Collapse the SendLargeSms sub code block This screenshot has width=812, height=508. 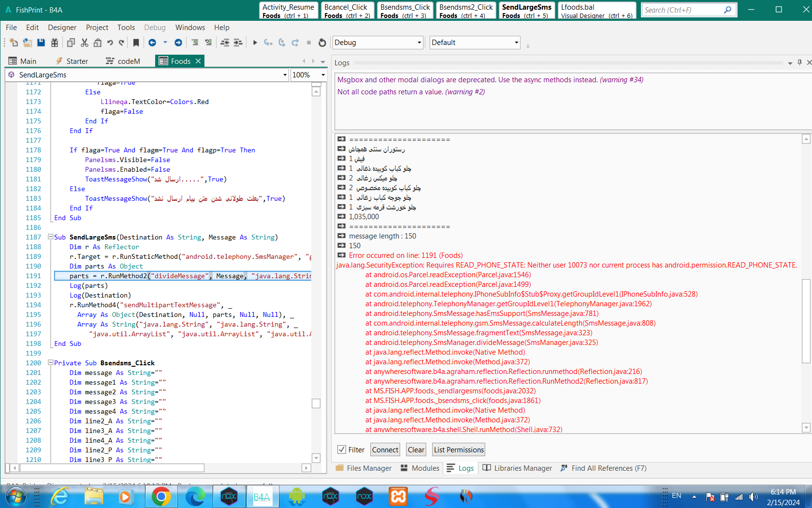[50, 237]
